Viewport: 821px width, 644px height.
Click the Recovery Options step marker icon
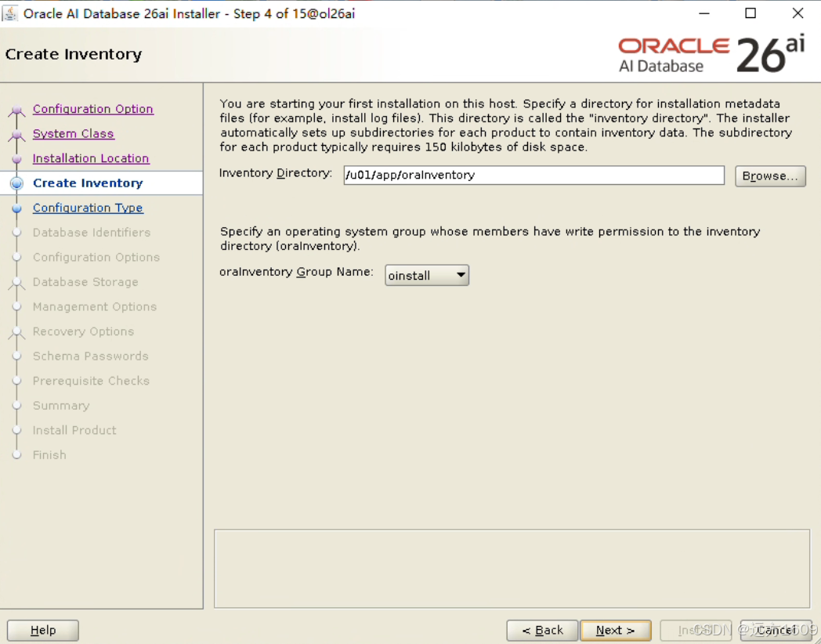(x=16, y=332)
